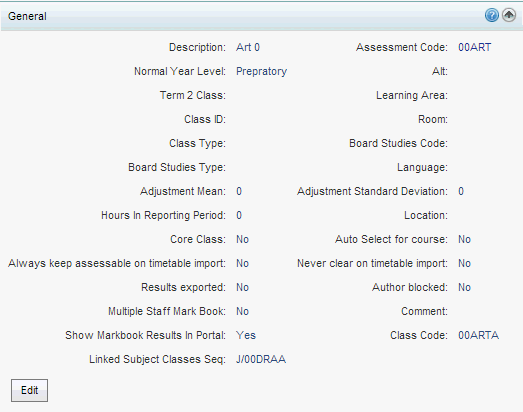Click the Assessment Code value 00ART

pos(474,47)
